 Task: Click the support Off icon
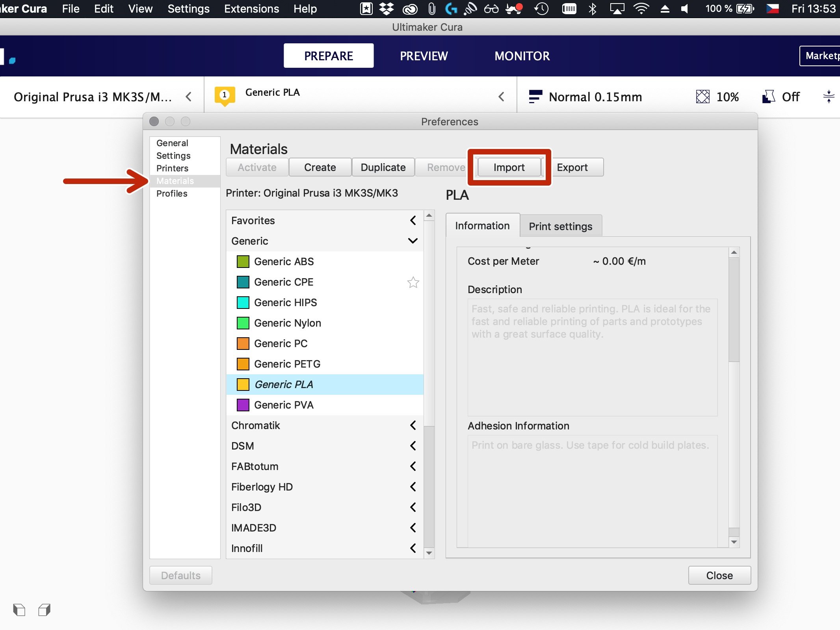point(768,97)
